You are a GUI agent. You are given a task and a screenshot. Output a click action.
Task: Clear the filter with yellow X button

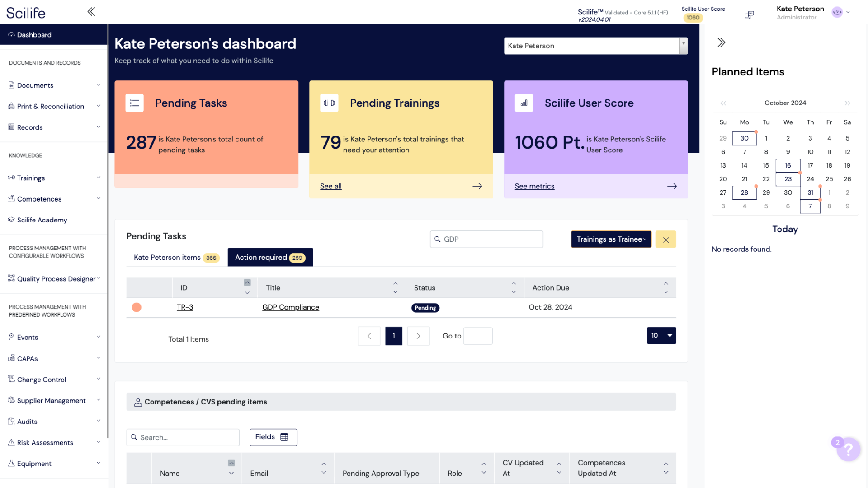coord(665,239)
